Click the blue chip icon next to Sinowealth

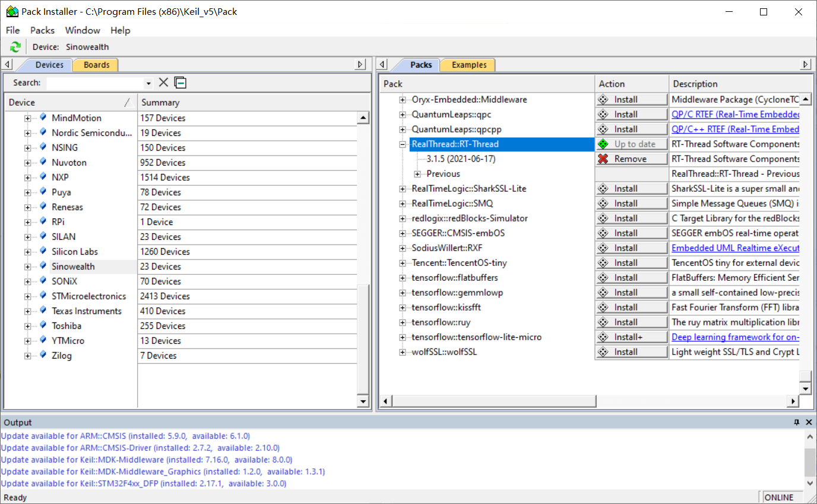[43, 266]
